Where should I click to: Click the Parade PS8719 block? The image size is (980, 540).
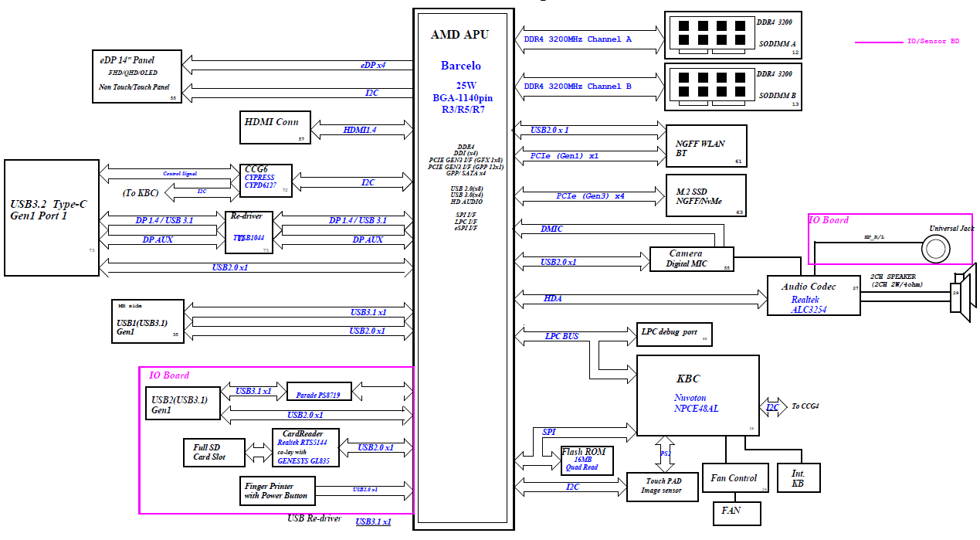(x=318, y=392)
